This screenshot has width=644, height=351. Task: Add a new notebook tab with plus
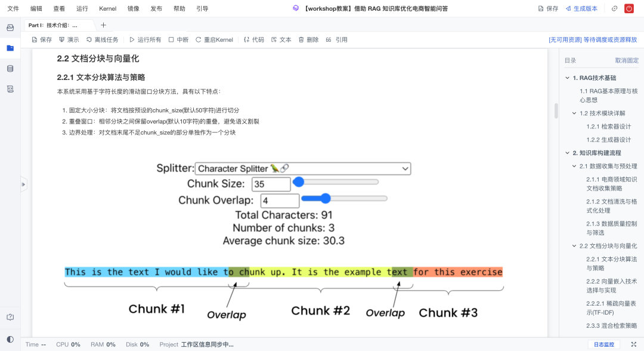tap(104, 25)
